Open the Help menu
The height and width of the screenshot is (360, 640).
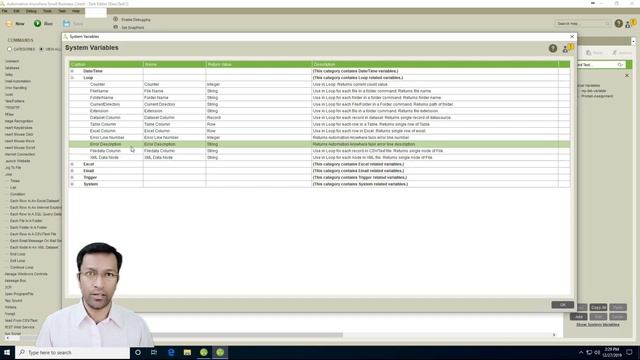click(x=76, y=11)
